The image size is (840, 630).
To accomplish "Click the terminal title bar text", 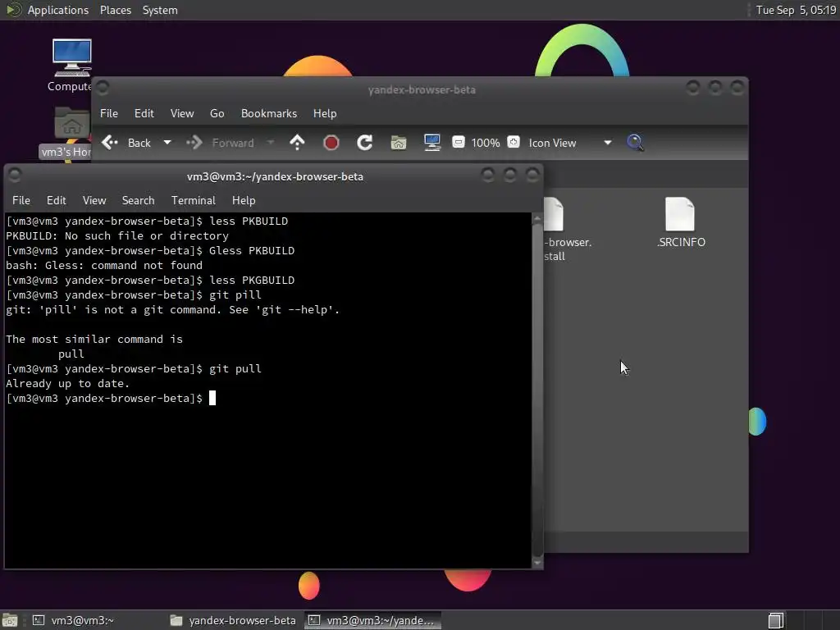I will (275, 177).
